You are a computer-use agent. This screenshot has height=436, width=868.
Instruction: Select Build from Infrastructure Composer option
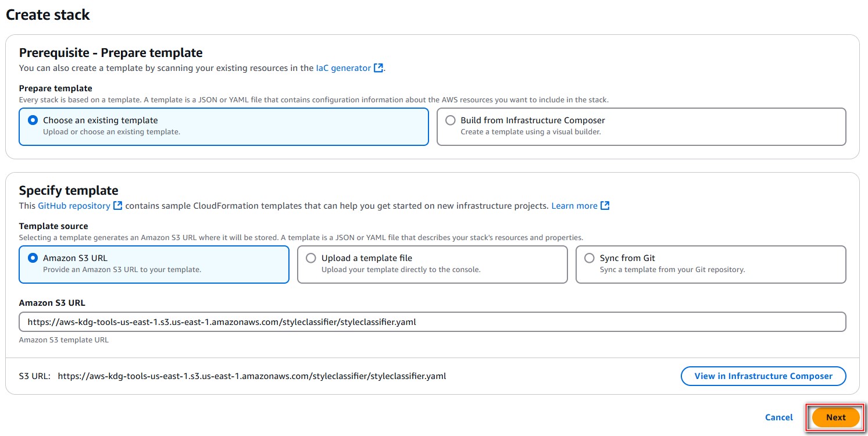(641, 127)
